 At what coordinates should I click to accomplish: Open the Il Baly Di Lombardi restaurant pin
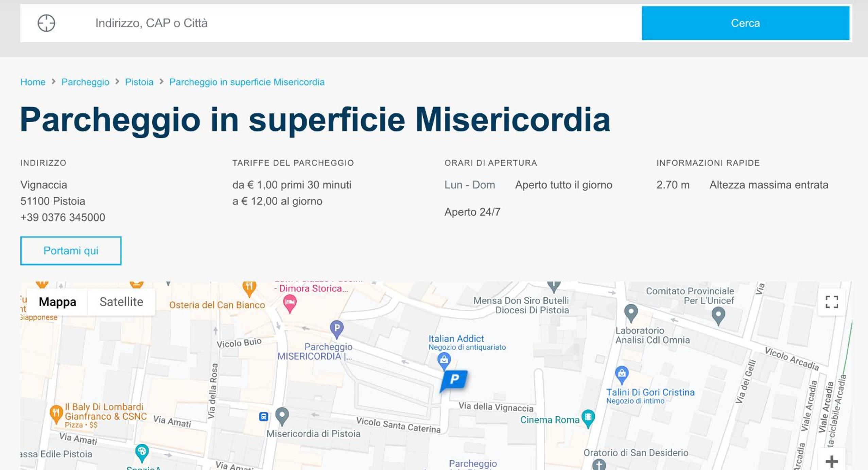(56, 414)
